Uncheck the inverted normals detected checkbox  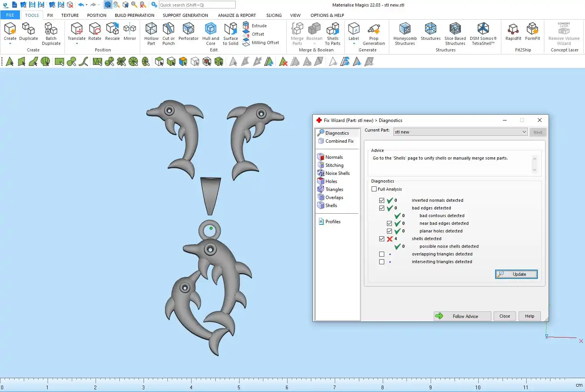coord(382,200)
